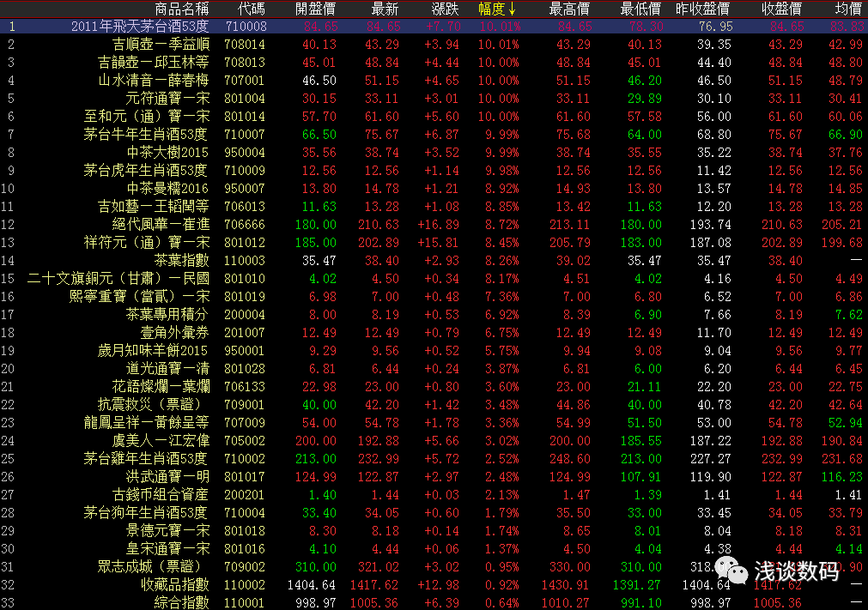
Task: Select row 吉韻壺一邱玉林等
Action: 434,63
